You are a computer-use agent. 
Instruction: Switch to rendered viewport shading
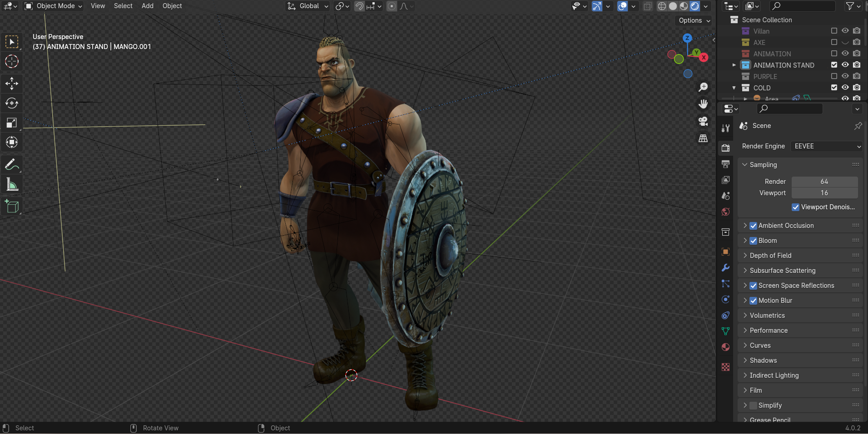click(x=694, y=6)
